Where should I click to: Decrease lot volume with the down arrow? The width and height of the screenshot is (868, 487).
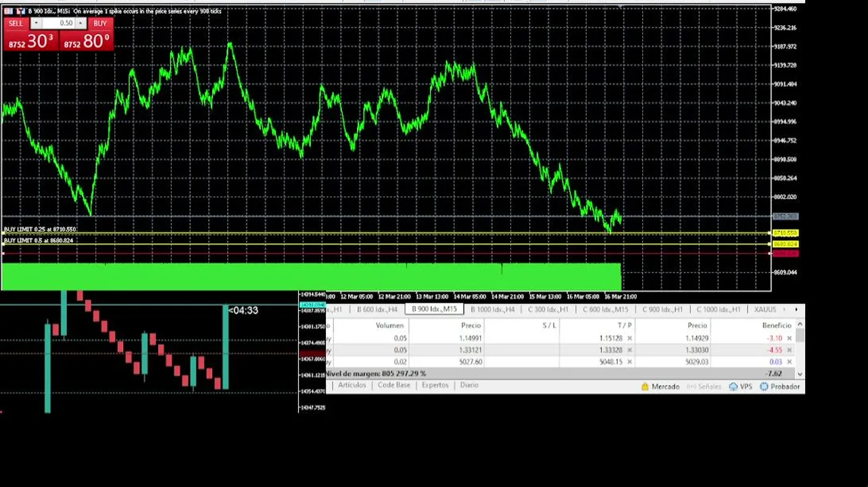click(x=35, y=24)
